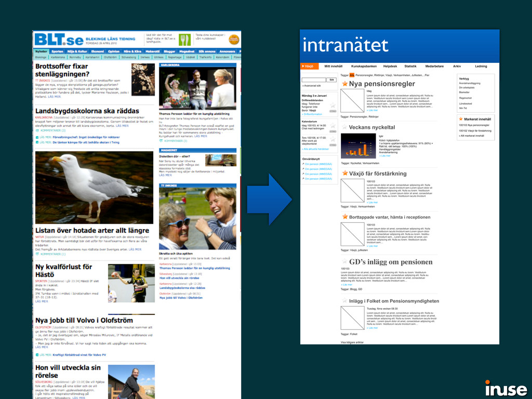Viewport: 532px width, 399px height.
Task: Select the Nyheter tab on BLT.se
Action: pos(42,51)
